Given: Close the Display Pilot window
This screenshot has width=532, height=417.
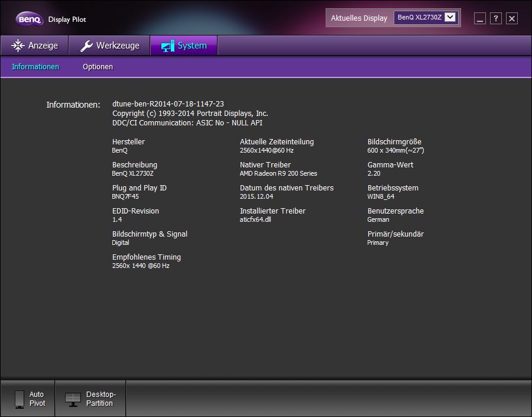Looking at the screenshot, I should [512, 18].
